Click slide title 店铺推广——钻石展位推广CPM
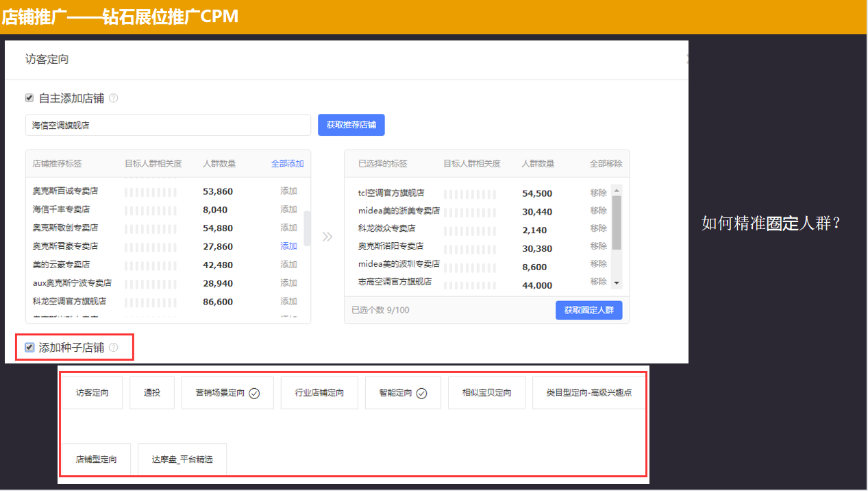Screen dimensions: 868x491 coord(120,16)
